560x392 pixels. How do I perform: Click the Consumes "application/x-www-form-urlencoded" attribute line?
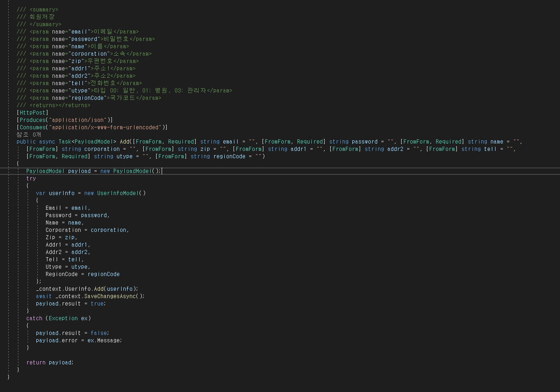point(92,127)
